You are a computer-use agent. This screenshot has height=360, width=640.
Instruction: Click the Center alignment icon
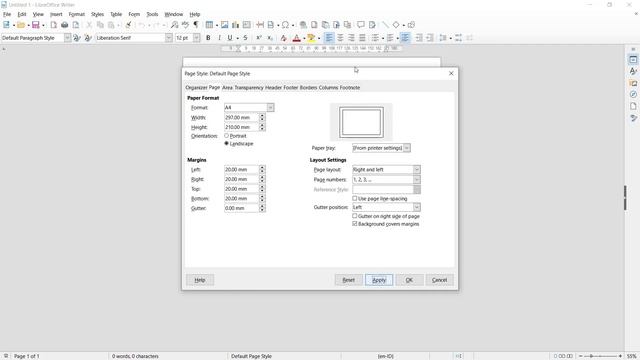click(x=340, y=38)
